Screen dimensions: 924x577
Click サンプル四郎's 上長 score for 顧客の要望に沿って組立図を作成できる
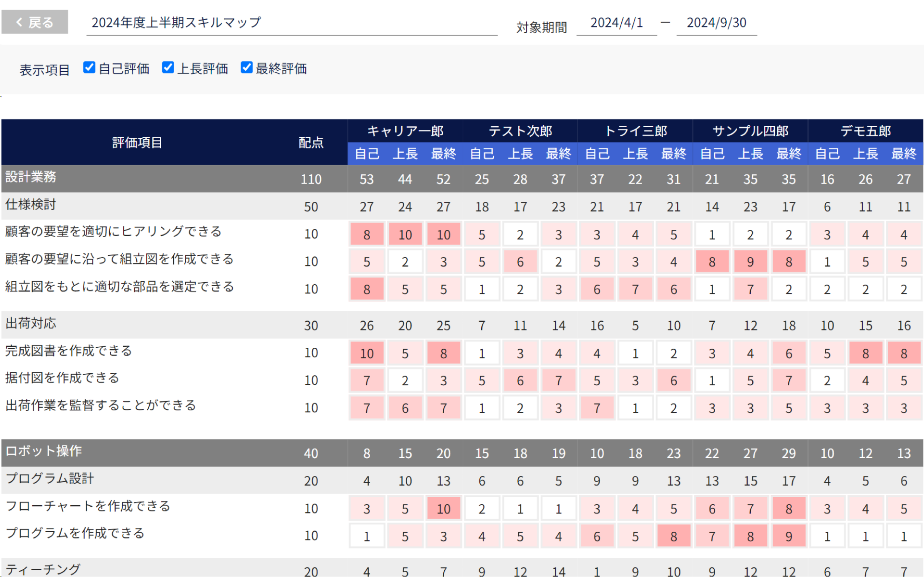750,262
